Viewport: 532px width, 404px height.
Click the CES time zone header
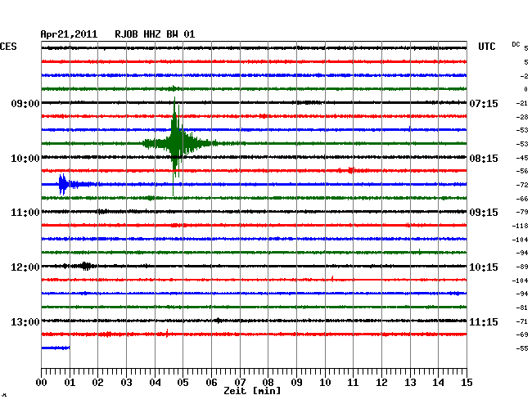pos(8,47)
